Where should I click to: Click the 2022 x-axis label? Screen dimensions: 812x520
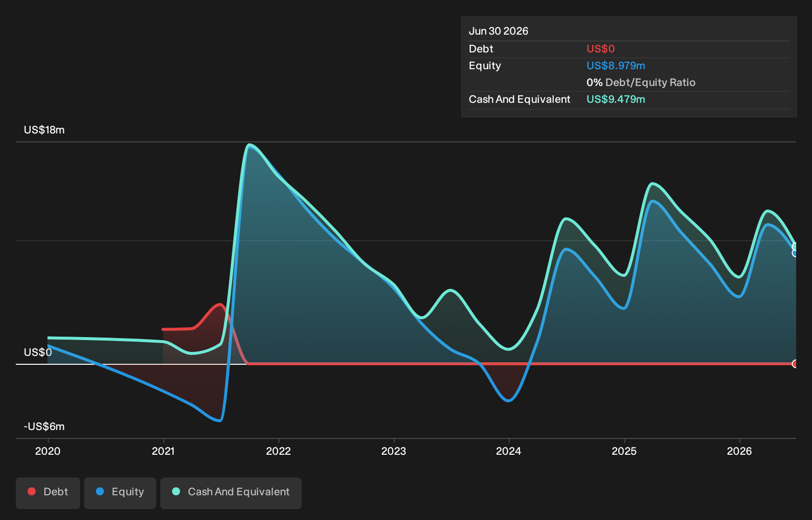[x=278, y=451]
